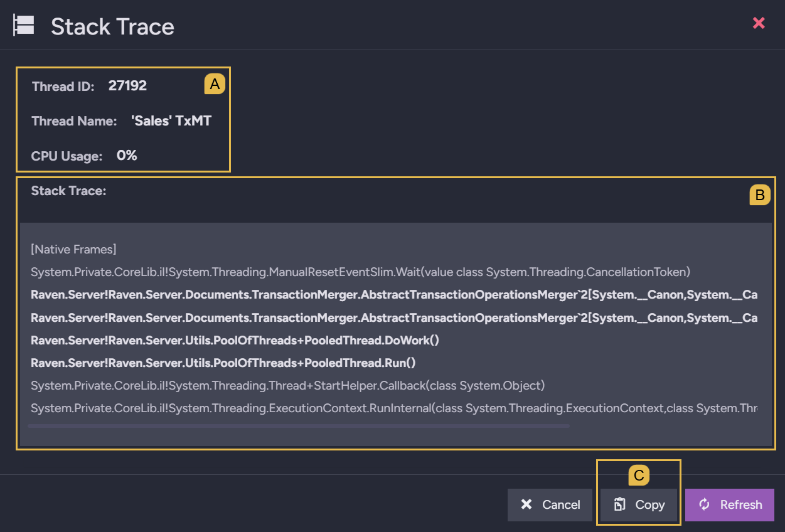Select the Thread ID value 27192
This screenshot has width=785, height=532.
(127, 86)
